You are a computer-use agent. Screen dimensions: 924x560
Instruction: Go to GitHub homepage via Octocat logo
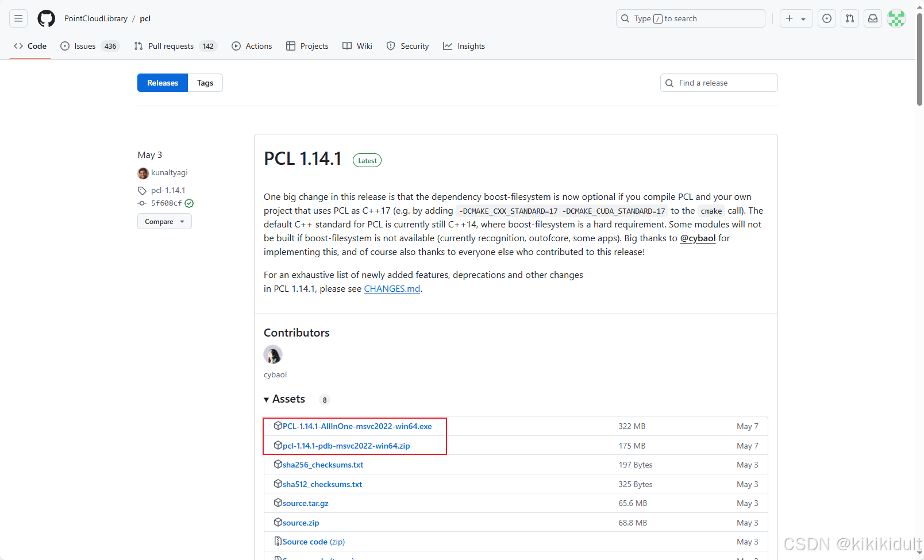46,18
